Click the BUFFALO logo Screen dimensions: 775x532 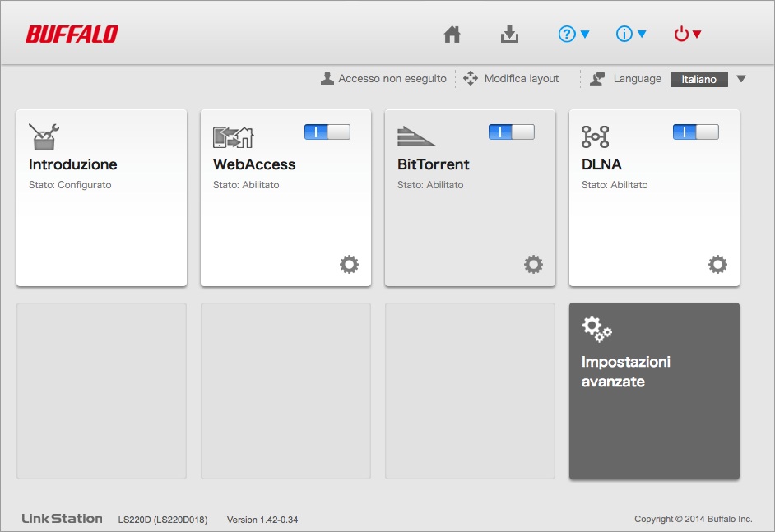[x=72, y=34]
